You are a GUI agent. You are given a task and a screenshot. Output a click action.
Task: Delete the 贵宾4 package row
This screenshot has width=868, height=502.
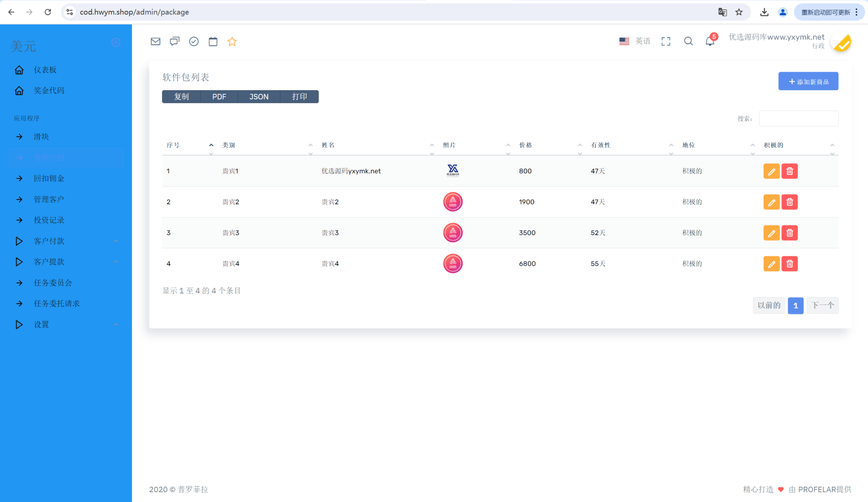(789, 264)
